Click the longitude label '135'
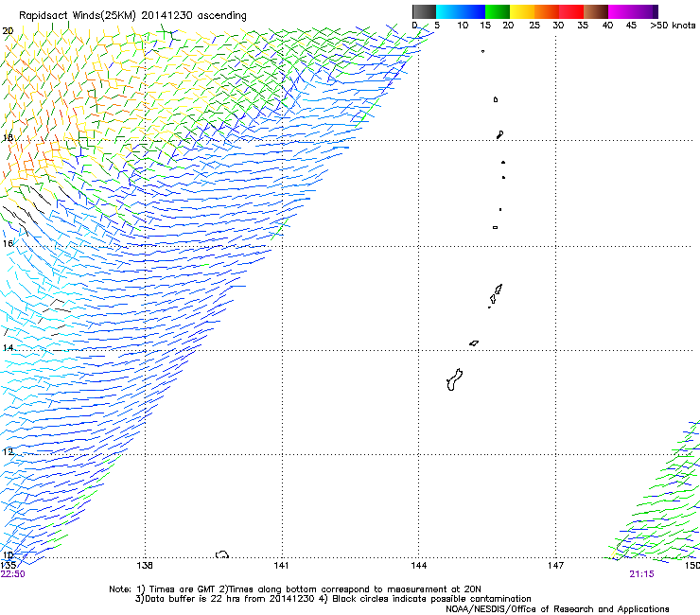The height and width of the screenshot is (615, 700). pyautogui.click(x=8, y=566)
